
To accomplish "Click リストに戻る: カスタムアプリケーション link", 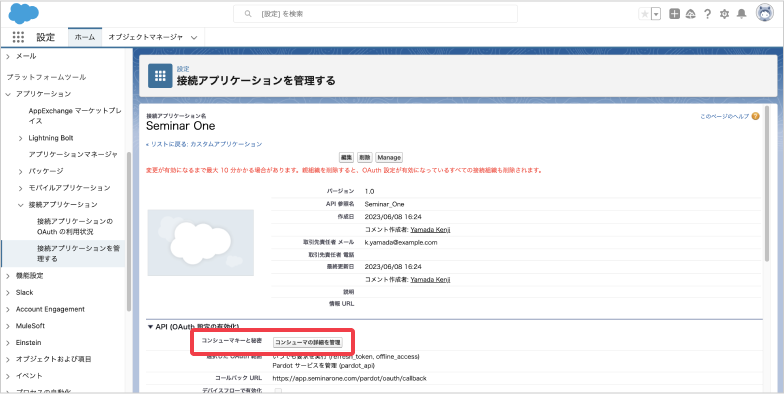I will 204,144.
